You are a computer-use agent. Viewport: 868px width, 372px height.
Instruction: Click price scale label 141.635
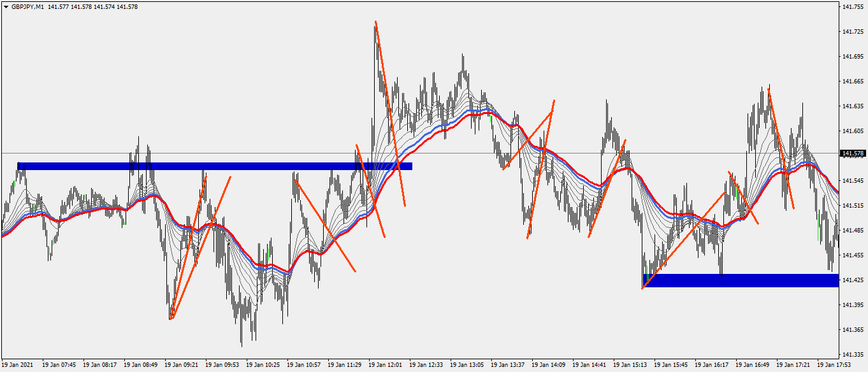[853, 106]
